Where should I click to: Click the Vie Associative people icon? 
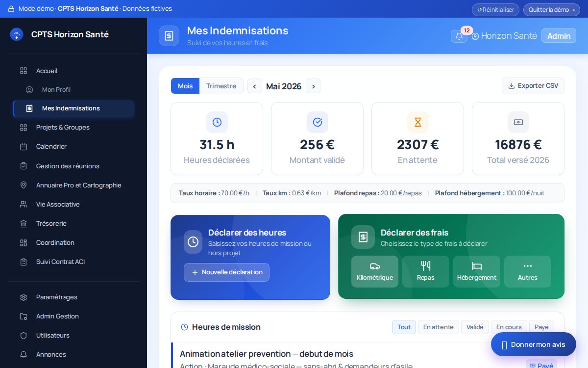pos(24,204)
